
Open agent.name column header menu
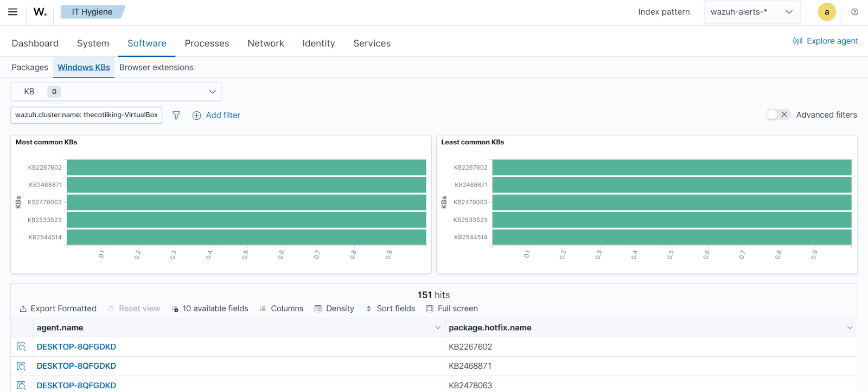tap(437, 327)
